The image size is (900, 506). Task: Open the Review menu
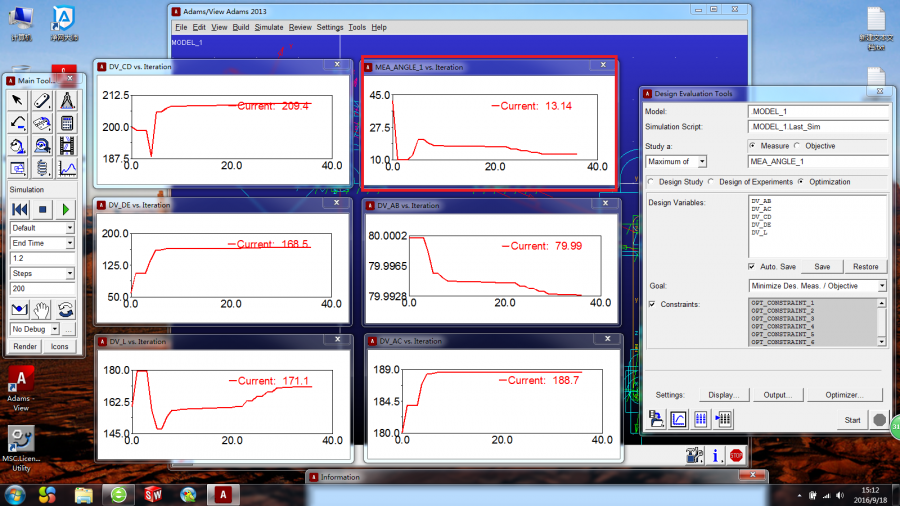point(300,27)
